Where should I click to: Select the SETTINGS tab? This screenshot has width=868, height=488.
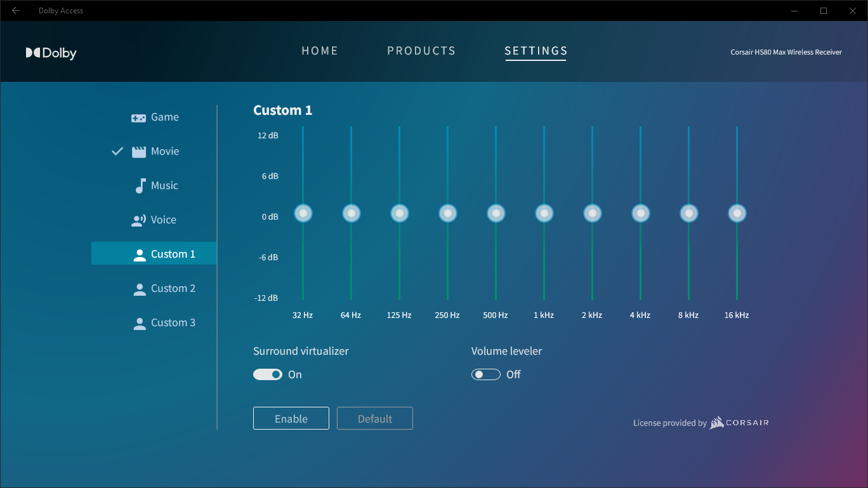536,51
